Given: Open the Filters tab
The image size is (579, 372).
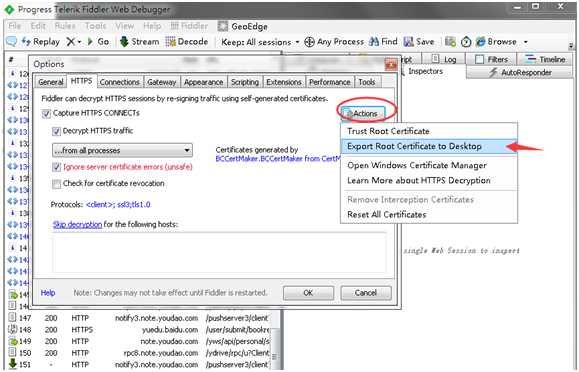Looking at the screenshot, I should pos(491,59).
